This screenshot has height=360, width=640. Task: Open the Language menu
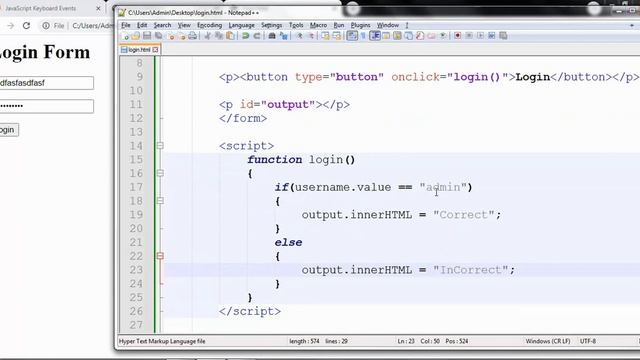point(241,25)
